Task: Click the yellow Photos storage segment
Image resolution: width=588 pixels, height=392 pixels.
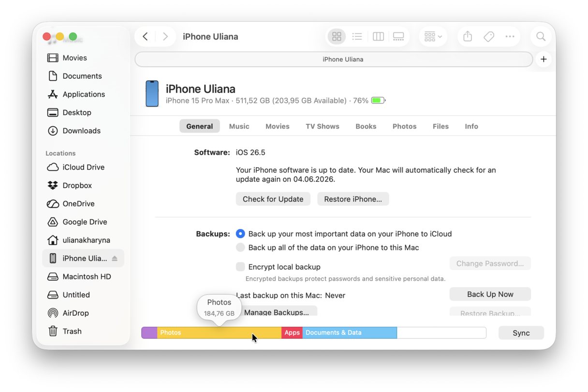Action: 219,333
